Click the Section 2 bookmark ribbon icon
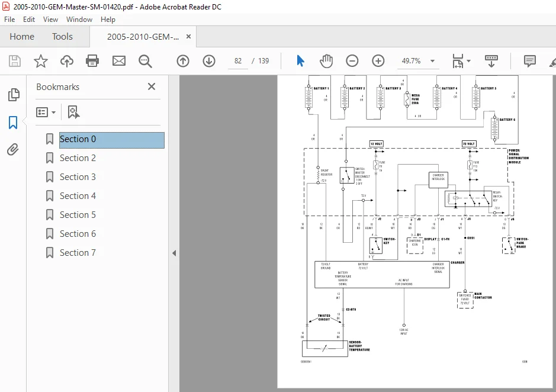 [x=50, y=158]
